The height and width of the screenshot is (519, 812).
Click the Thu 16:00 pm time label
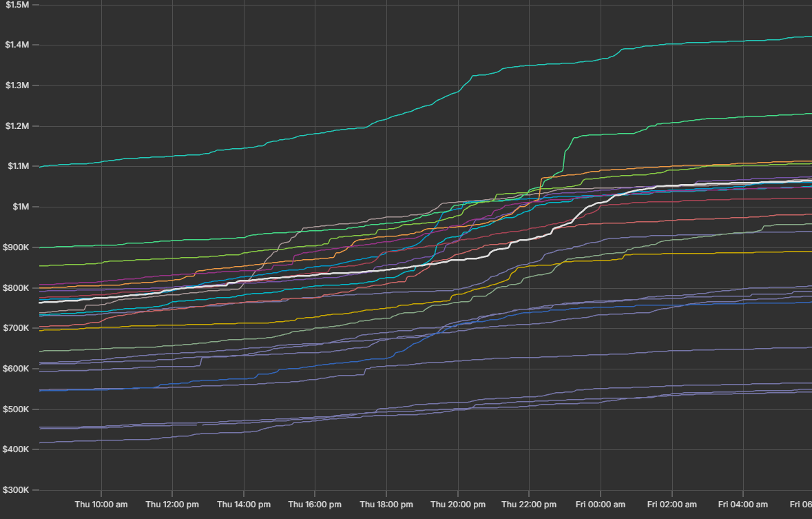click(x=315, y=505)
